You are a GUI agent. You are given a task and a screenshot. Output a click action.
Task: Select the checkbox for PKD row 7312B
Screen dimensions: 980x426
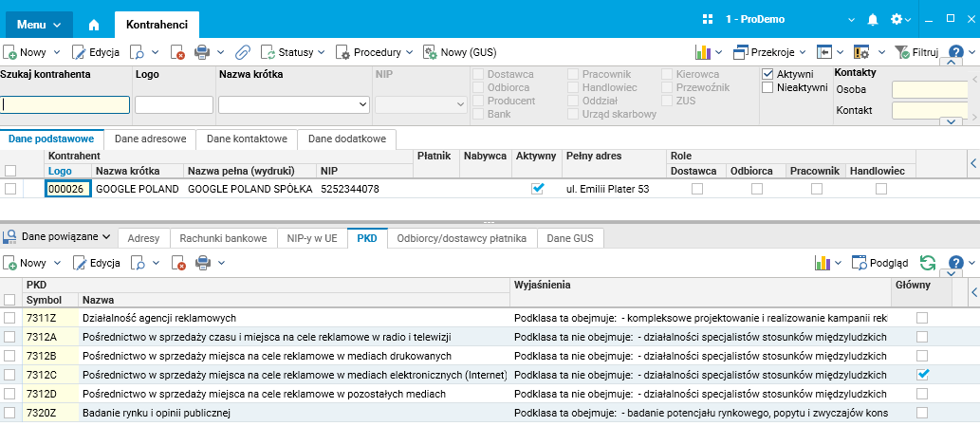coord(10,356)
